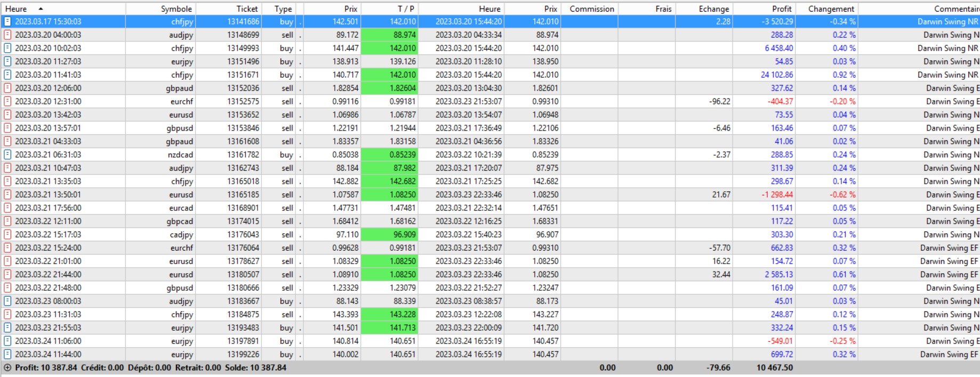The height and width of the screenshot is (377, 980).
Task: Sort by the Heure column with sort arrow
Action: coord(63,9)
